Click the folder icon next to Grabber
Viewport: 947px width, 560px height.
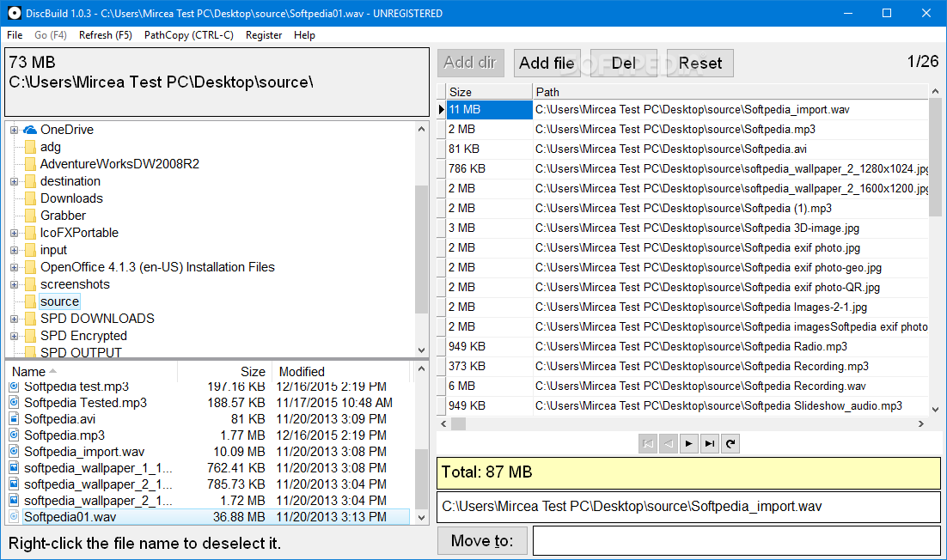pyautogui.click(x=30, y=216)
